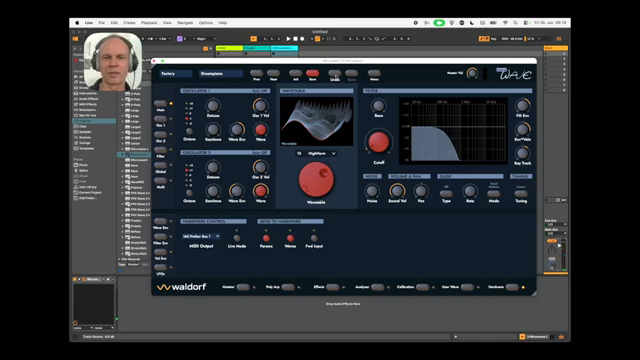Click the red Save button in the plugin header
Viewport: 640px width, 360px height.
click(313, 73)
